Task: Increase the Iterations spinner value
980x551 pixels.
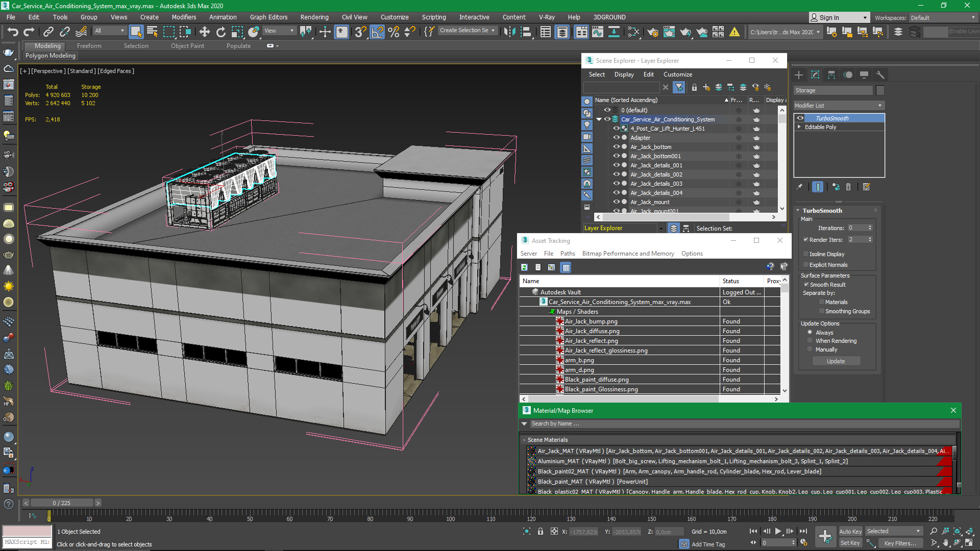Action: click(870, 226)
